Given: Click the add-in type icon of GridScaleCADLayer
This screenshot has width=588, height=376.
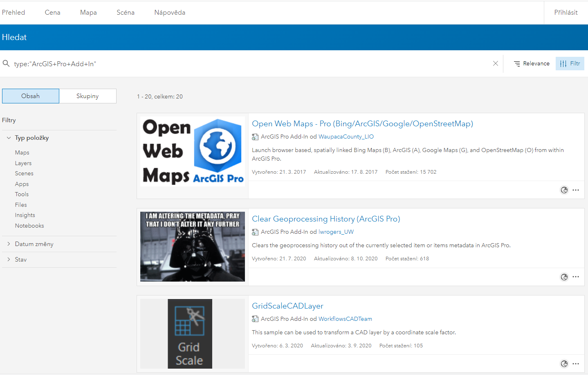Looking at the screenshot, I should [255, 319].
